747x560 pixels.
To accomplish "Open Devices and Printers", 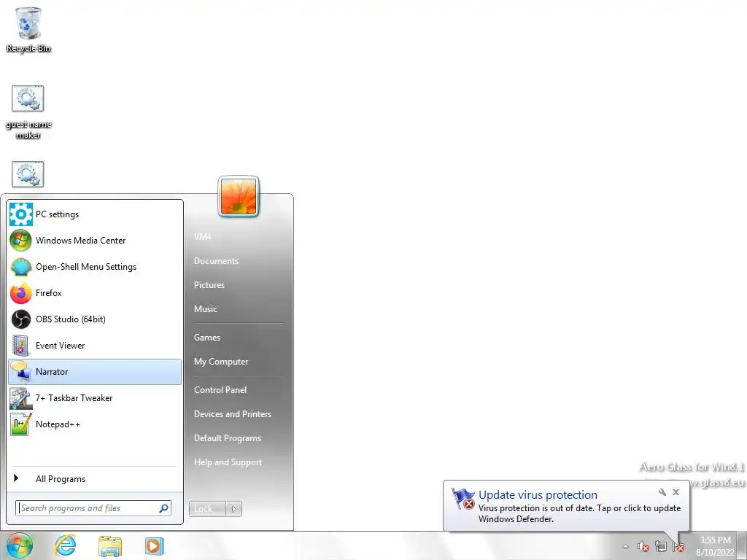I will click(233, 414).
